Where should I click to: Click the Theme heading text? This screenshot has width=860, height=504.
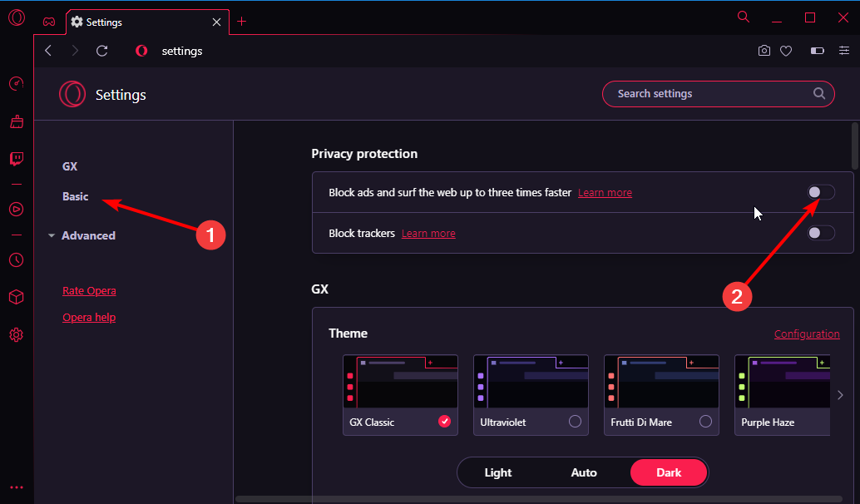point(348,333)
